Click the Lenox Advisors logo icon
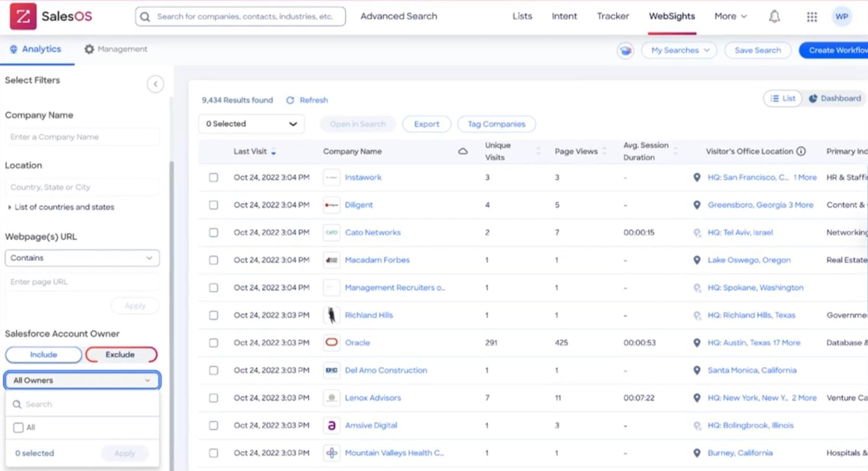The height and width of the screenshot is (471, 868). pos(332,398)
